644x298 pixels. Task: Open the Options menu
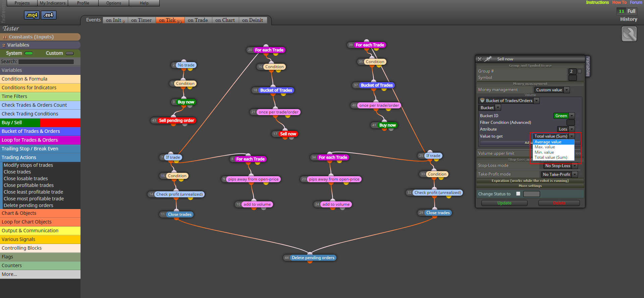pos(114,3)
